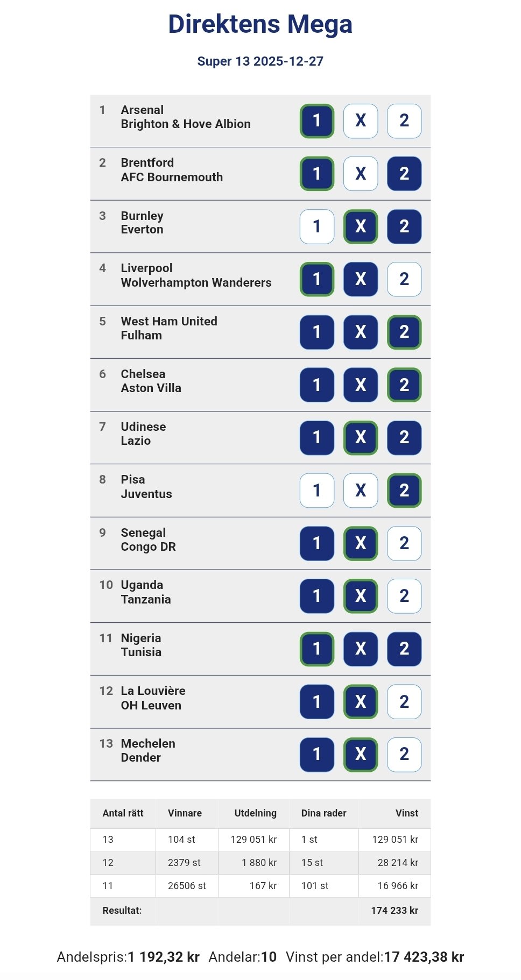The image size is (521, 980).
Task: Select 2 for Senegal vs Congo DR
Action: (x=404, y=543)
